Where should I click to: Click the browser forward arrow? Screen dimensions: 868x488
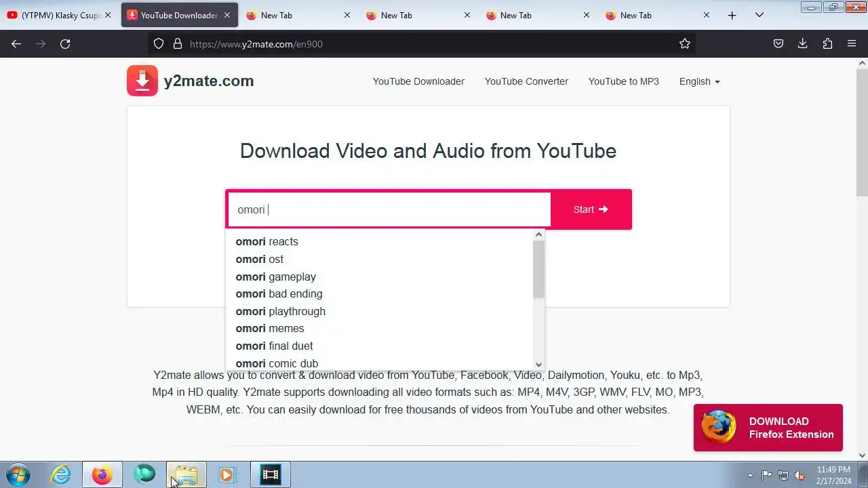pyautogui.click(x=41, y=43)
